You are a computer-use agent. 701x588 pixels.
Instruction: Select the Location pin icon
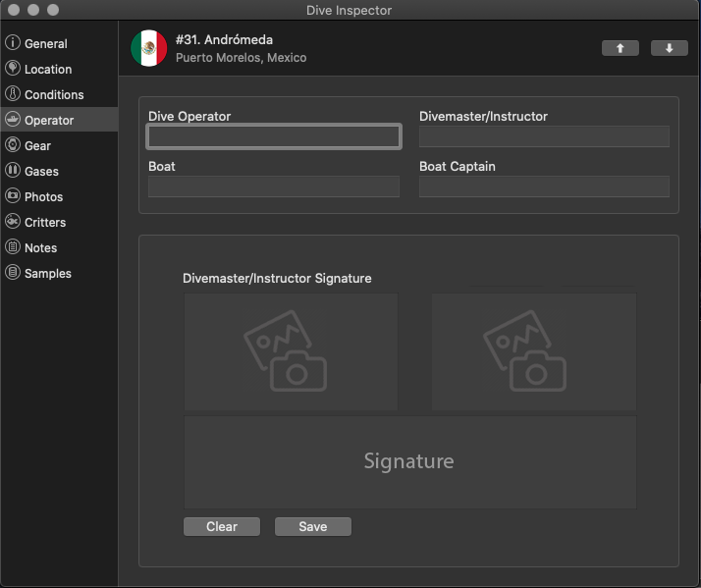pos(13,69)
